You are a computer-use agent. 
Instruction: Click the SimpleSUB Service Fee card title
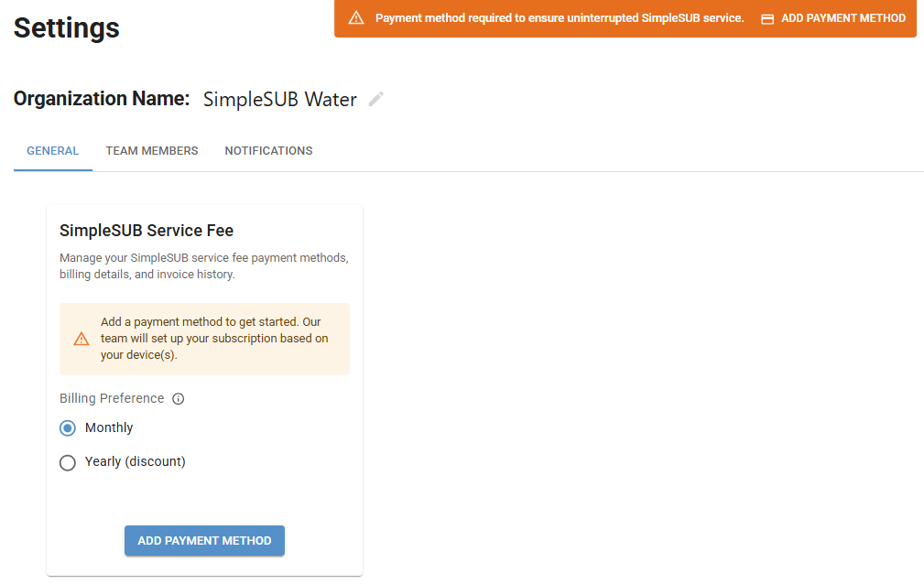(x=147, y=231)
